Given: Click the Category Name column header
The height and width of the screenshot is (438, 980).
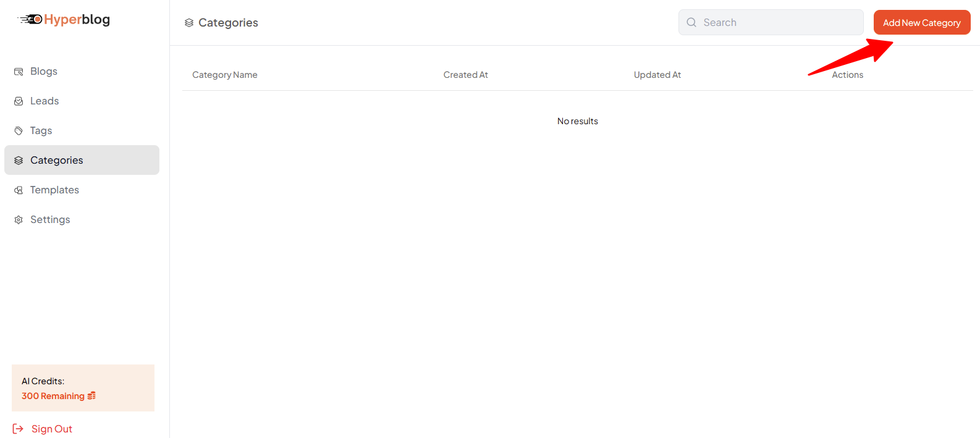Looking at the screenshot, I should pos(225,75).
